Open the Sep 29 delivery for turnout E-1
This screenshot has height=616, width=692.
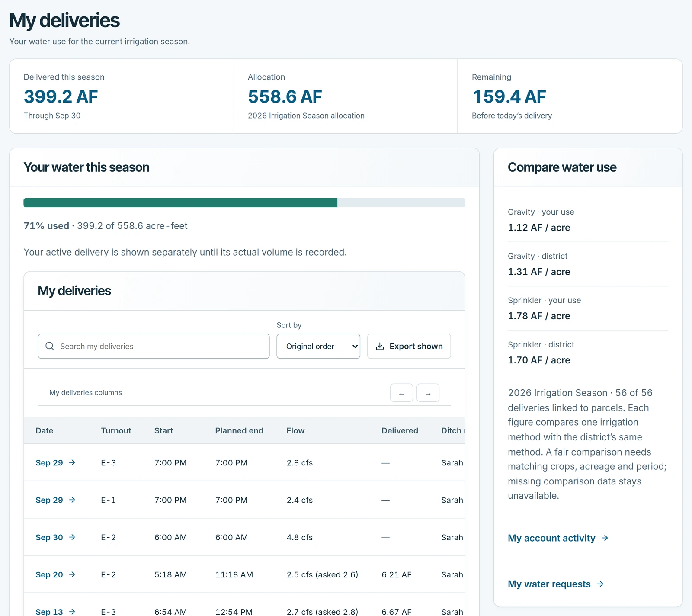55,500
